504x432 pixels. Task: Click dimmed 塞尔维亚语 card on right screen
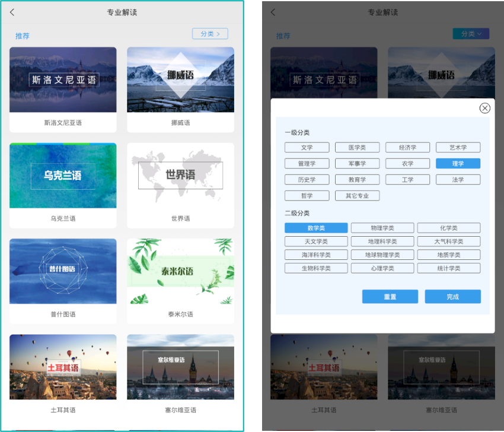coord(441,376)
